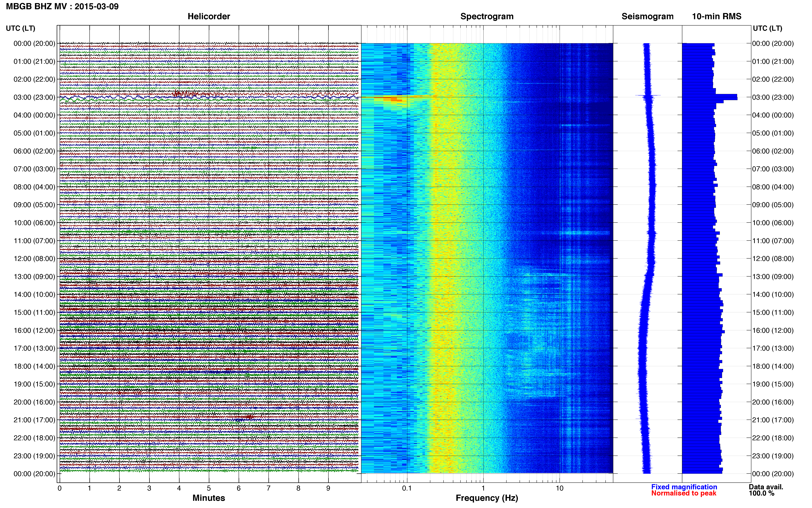Click the left '12:00 (08:00)' time label
This screenshot has height=508, width=812.
pos(34,259)
